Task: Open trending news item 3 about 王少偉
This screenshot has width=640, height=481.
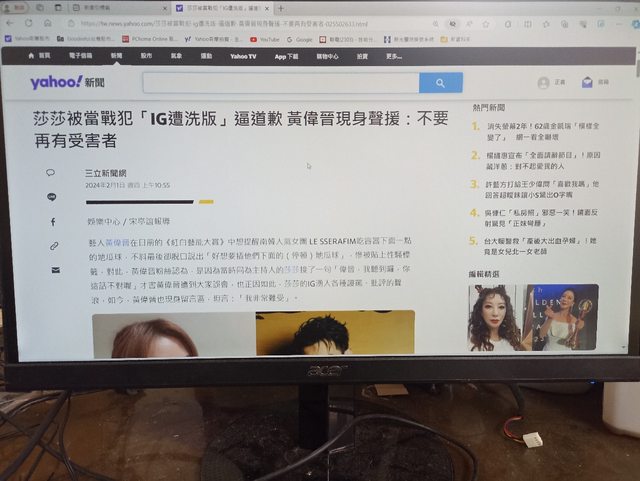Action: click(x=542, y=189)
